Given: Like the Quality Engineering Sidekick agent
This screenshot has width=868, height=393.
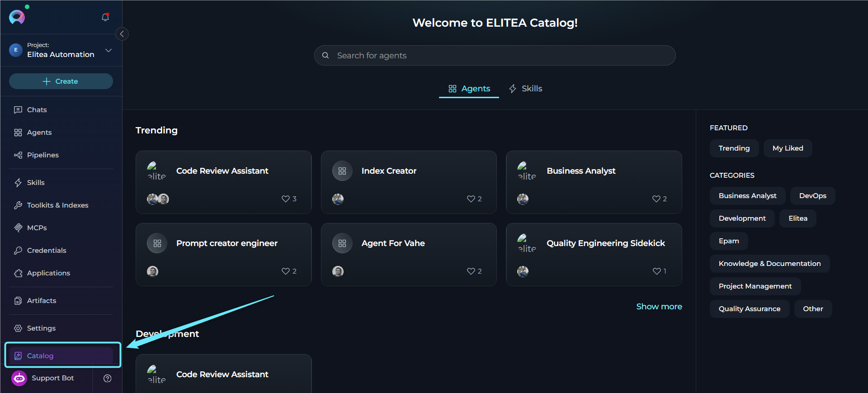Looking at the screenshot, I should tap(657, 271).
